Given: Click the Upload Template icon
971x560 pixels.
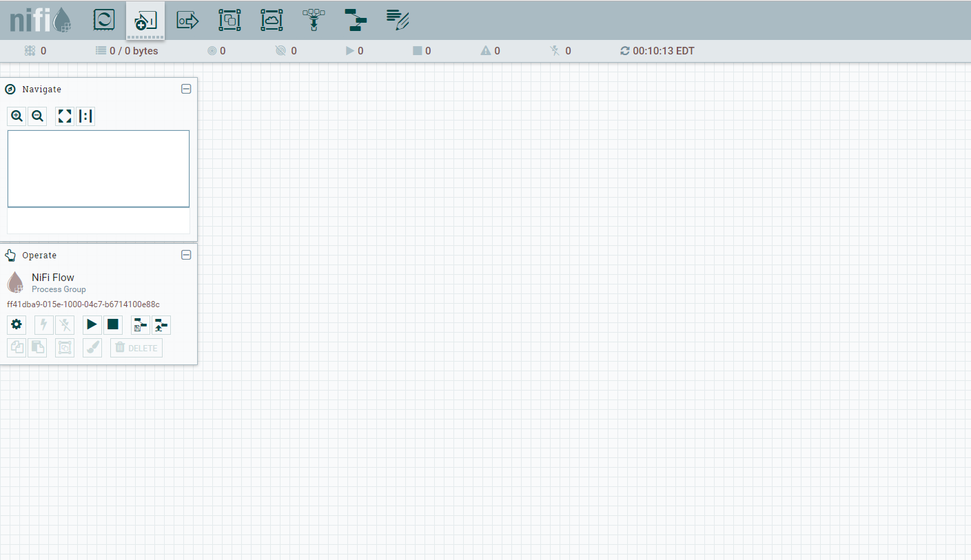Looking at the screenshot, I should click(x=161, y=324).
